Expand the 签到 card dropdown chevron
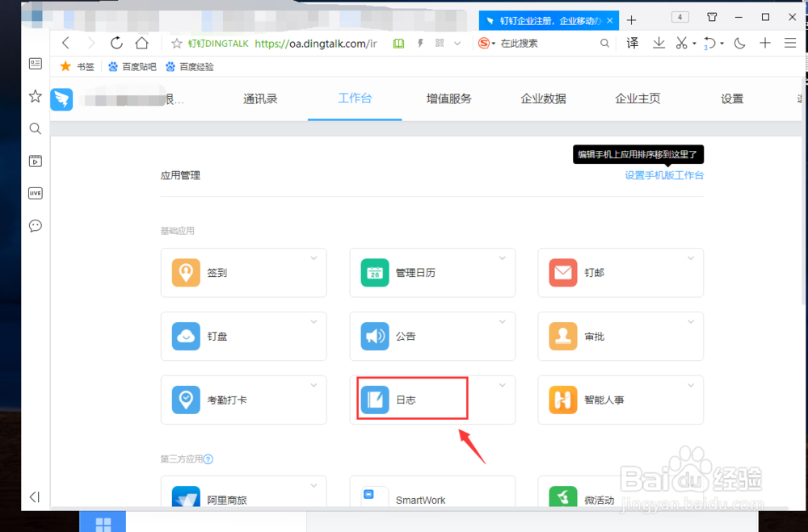 point(314,258)
